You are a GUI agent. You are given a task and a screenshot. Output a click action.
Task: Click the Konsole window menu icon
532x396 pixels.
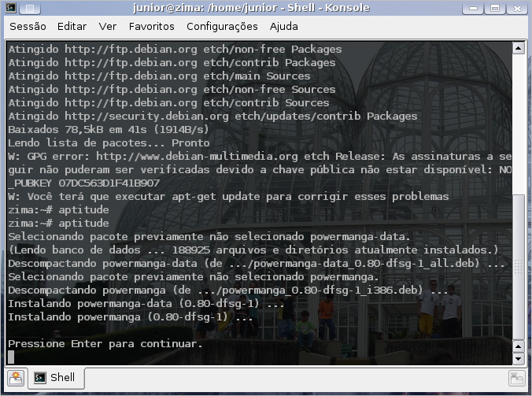click(x=11, y=7)
